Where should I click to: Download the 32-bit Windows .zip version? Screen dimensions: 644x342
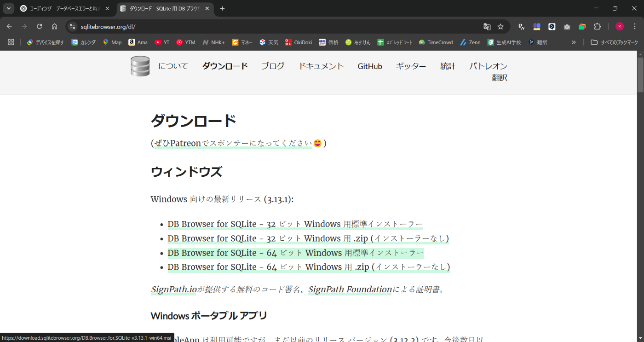(x=308, y=238)
